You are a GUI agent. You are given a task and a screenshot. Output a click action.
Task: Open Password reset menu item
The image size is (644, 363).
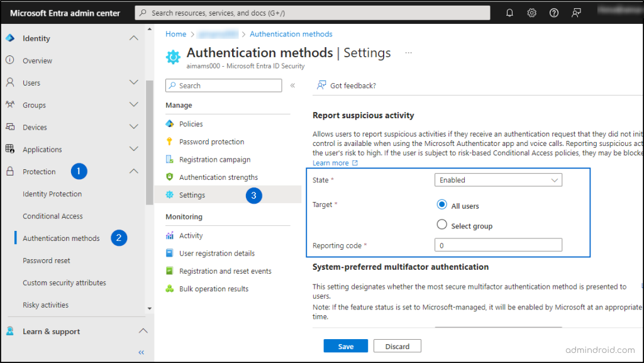47,260
